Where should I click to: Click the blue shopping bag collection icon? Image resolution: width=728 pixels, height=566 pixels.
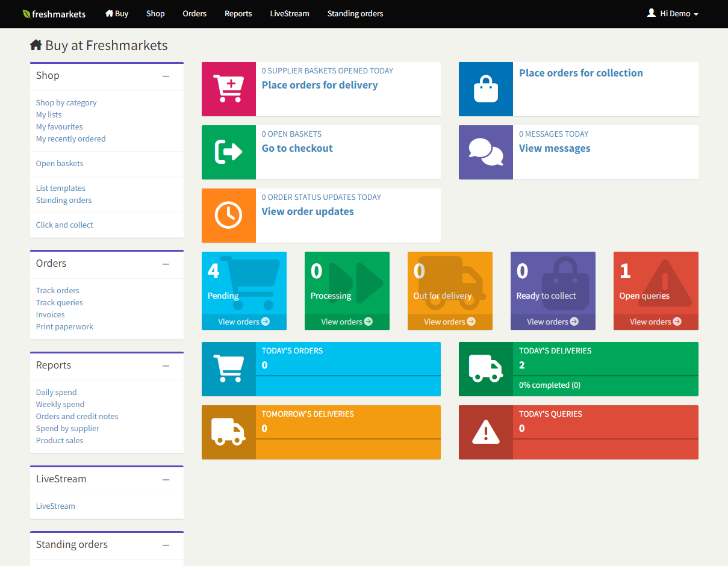point(486,89)
